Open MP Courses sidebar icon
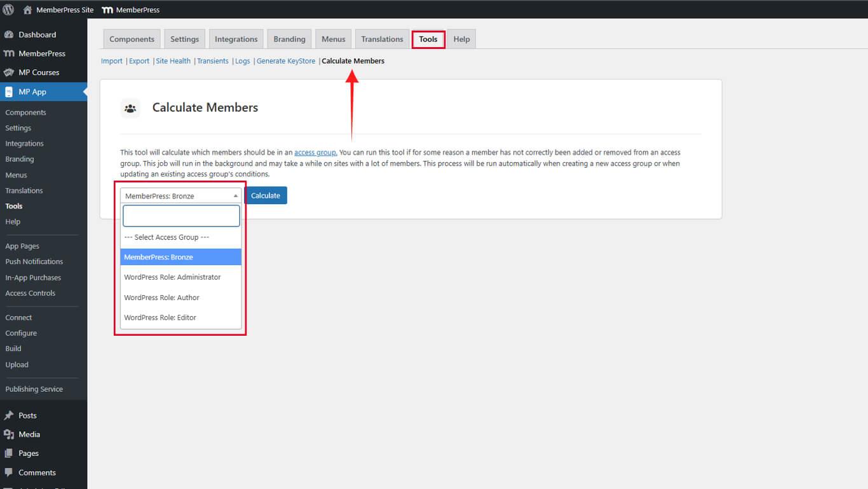This screenshot has width=868, height=489. coord(9,72)
